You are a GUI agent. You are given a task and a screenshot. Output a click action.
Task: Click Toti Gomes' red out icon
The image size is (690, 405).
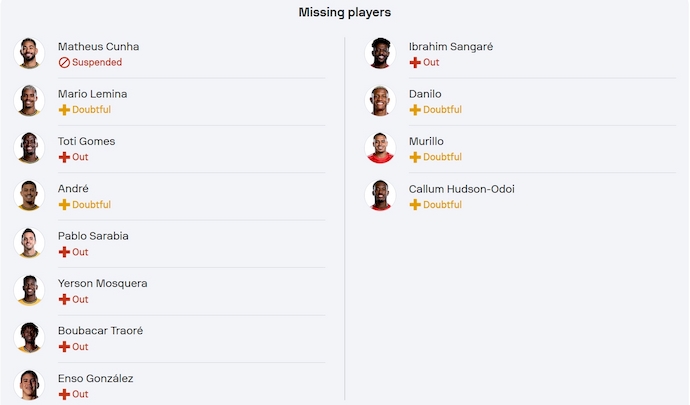click(x=64, y=157)
